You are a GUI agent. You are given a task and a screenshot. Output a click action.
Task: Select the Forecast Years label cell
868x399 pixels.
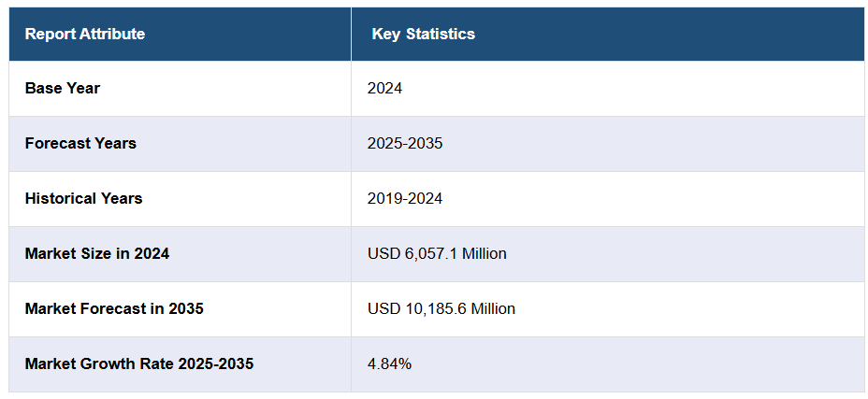point(80,144)
